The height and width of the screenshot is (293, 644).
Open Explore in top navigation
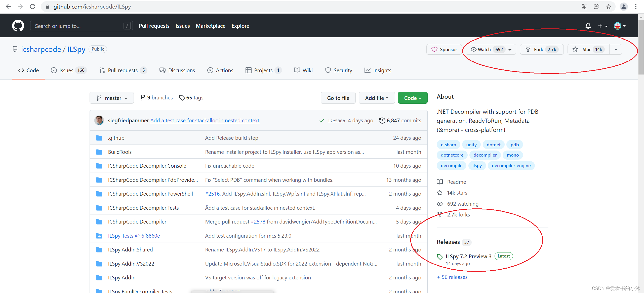(x=240, y=26)
